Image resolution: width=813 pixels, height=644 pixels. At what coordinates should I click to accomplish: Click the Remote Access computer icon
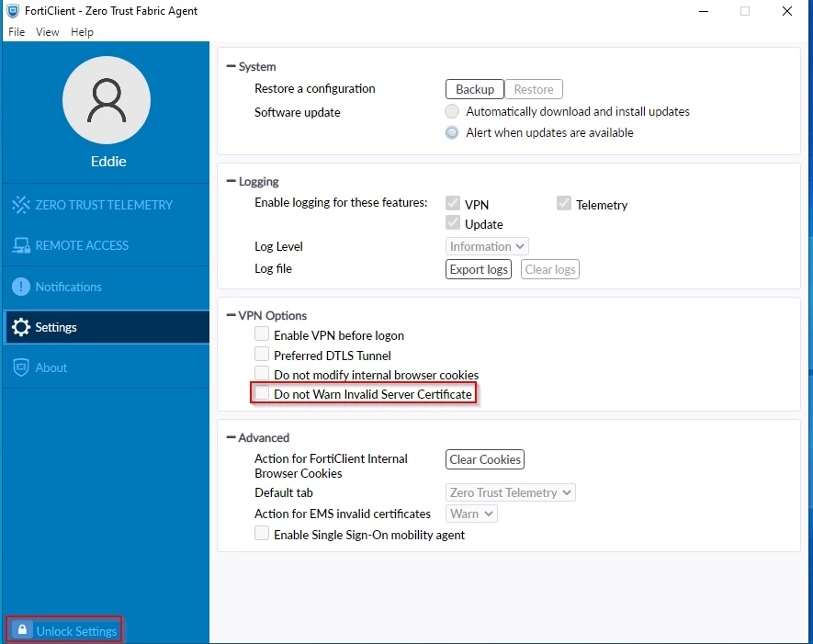pyautogui.click(x=21, y=245)
